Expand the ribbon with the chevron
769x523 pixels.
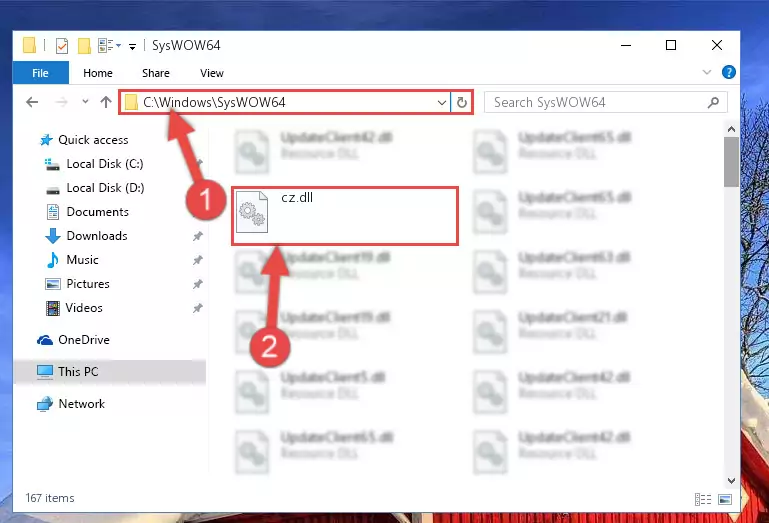(x=707, y=72)
